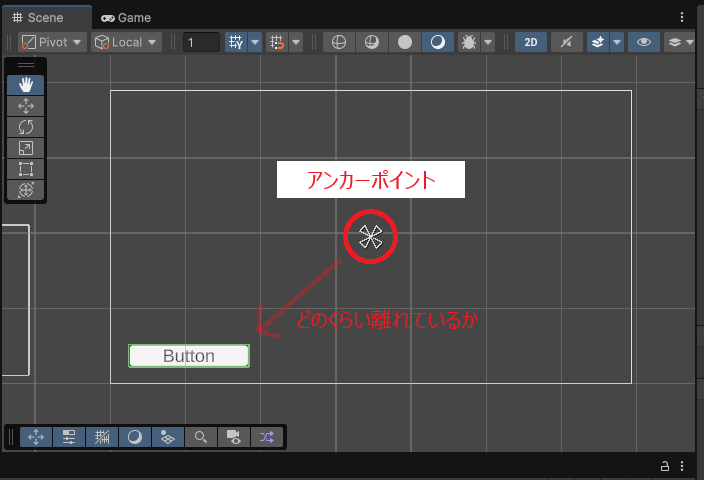Select shaded wireframe draw mode icon

coord(372,42)
